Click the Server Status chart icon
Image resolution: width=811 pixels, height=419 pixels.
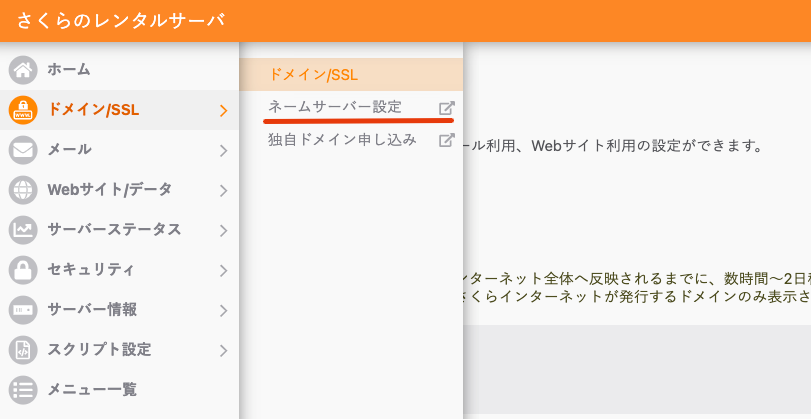(x=23, y=230)
